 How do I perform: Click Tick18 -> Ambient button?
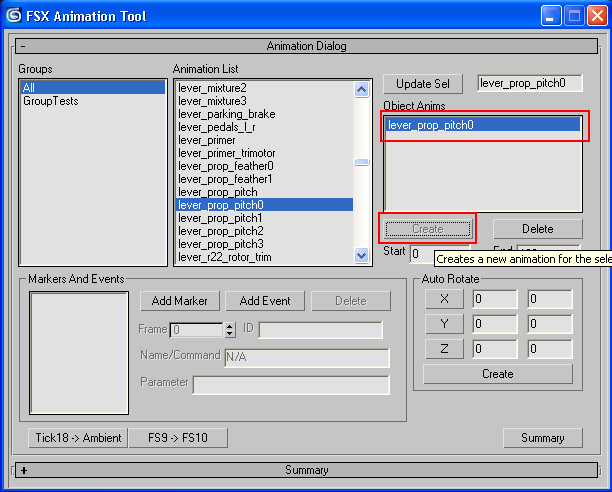coord(78,438)
